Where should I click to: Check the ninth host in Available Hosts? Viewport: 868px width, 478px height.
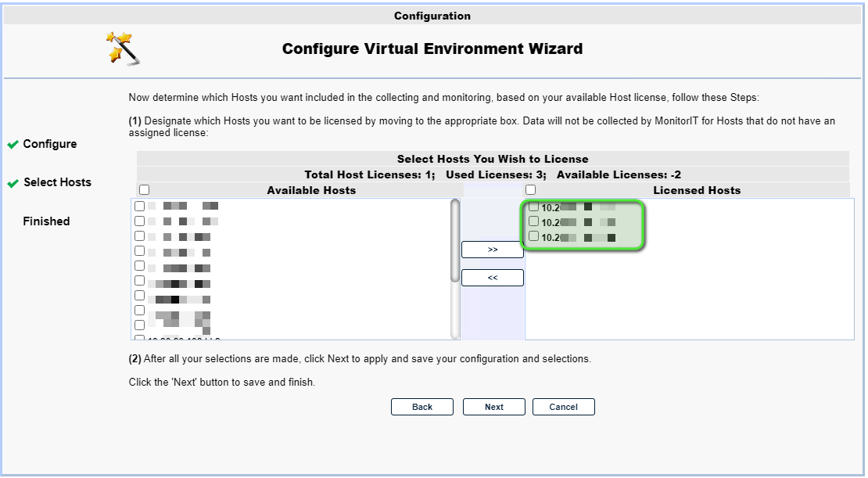click(139, 325)
